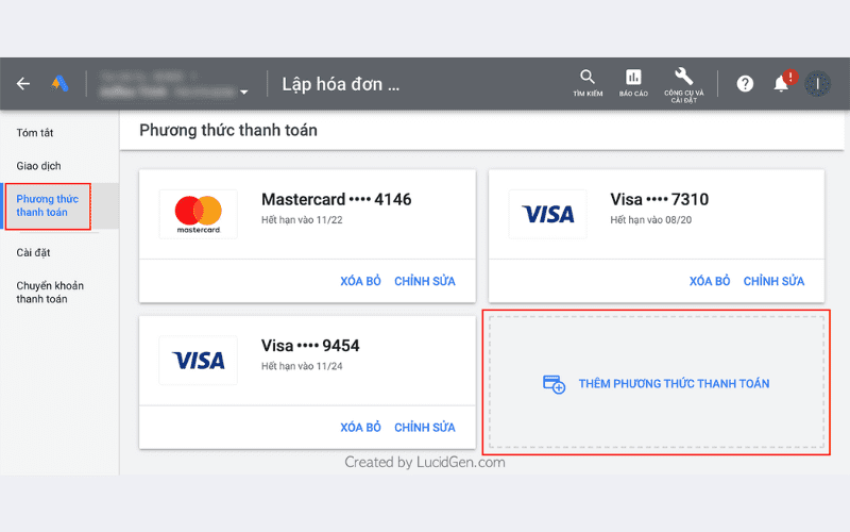Click Hết hạn vào 11/24 text
This screenshot has width=850, height=532.
302,367
